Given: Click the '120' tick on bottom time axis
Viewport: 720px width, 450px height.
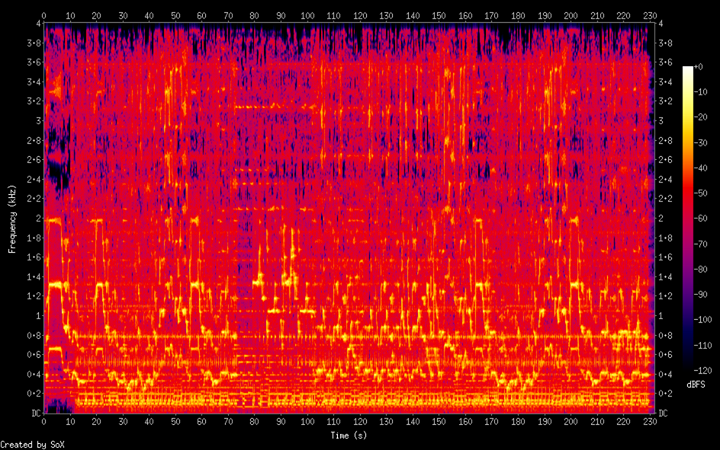Looking at the screenshot, I should [360, 421].
